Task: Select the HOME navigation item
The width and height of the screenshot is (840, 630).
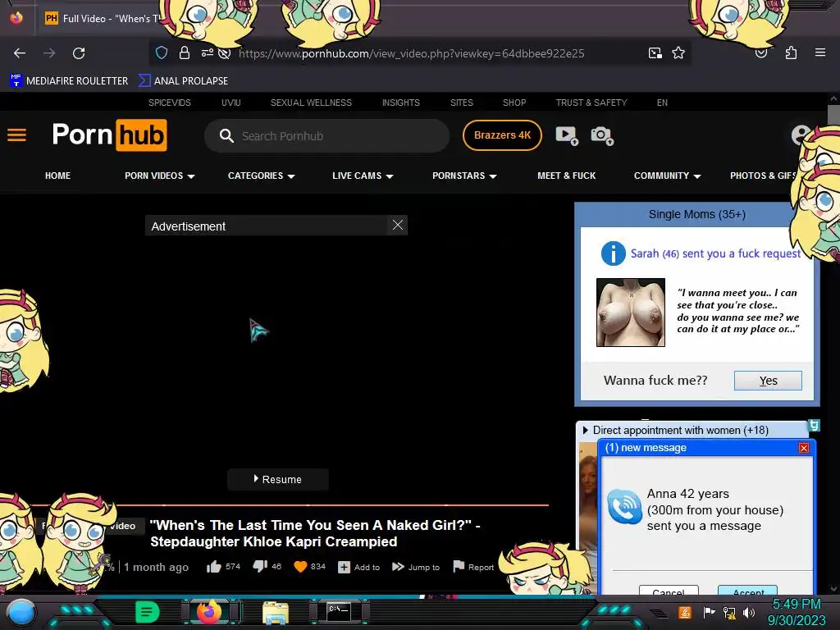Action: 58,176
